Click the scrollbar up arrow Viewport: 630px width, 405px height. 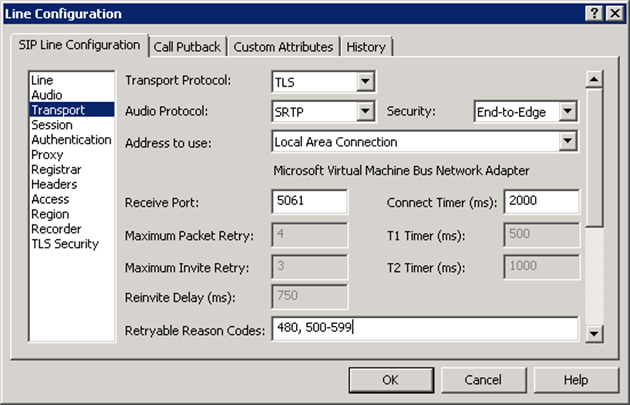pos(594,79)
